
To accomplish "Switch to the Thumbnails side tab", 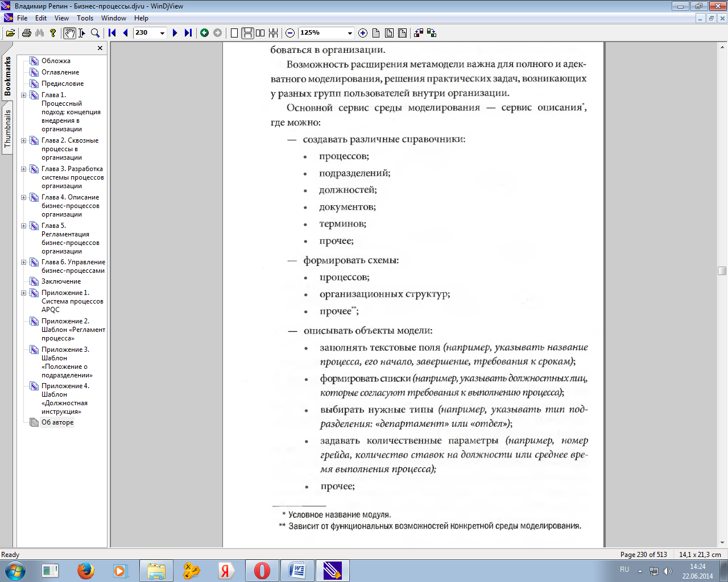I will click(x=7, y=129).
